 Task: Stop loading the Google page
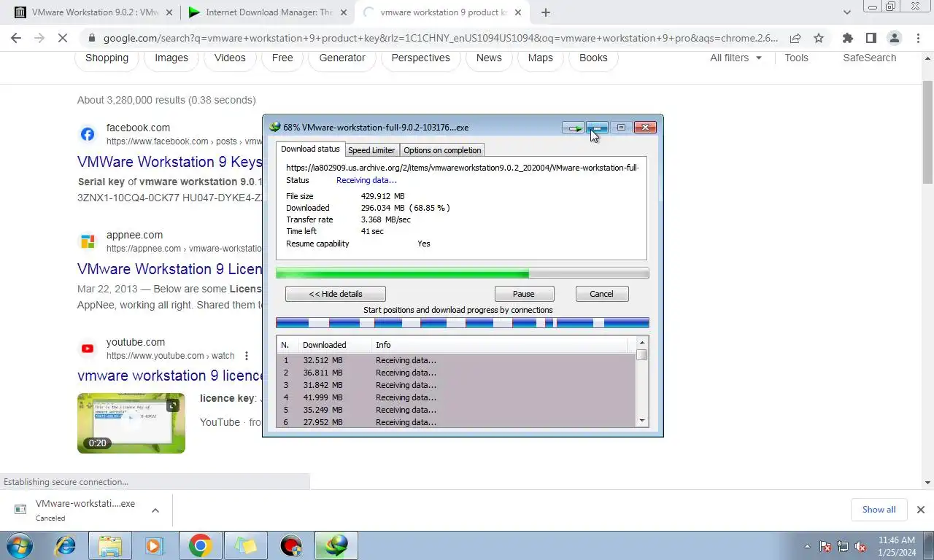click(x=63, y=39)
